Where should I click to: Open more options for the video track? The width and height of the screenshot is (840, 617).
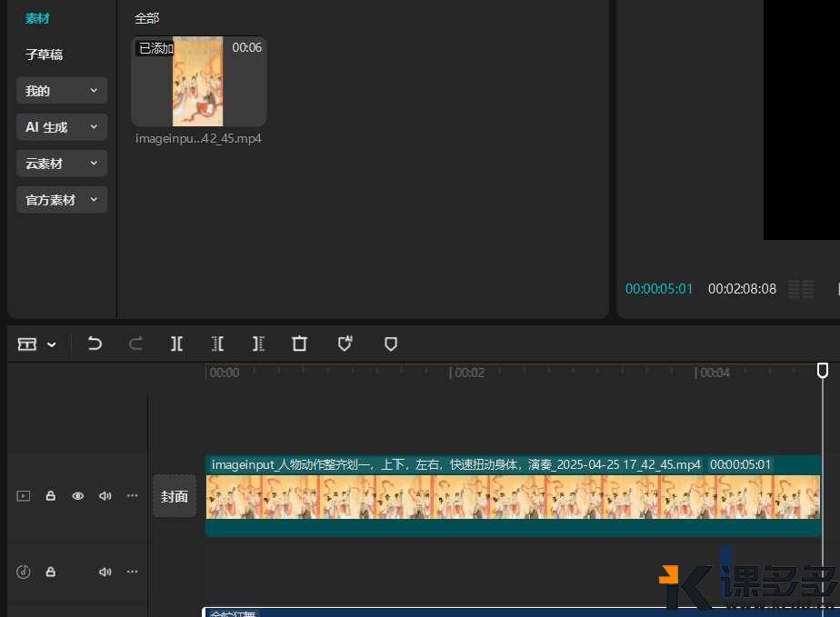coord(133,495)
